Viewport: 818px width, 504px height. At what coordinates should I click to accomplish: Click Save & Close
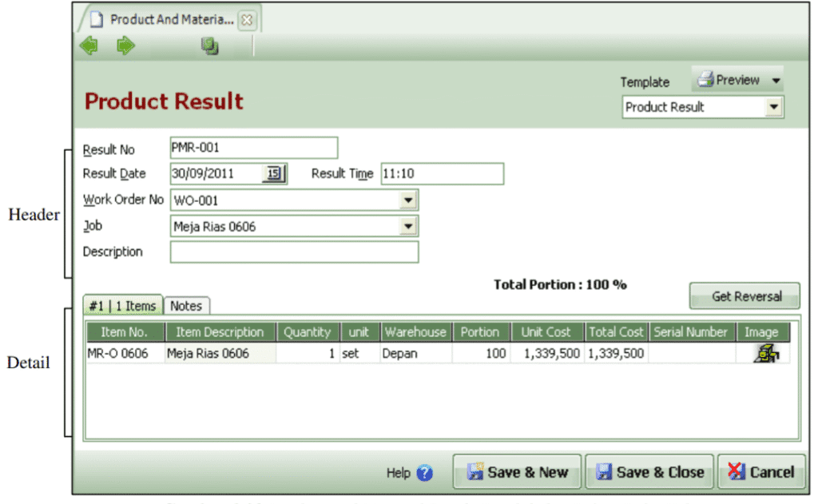pyautogui.click(x=649, y=472)
